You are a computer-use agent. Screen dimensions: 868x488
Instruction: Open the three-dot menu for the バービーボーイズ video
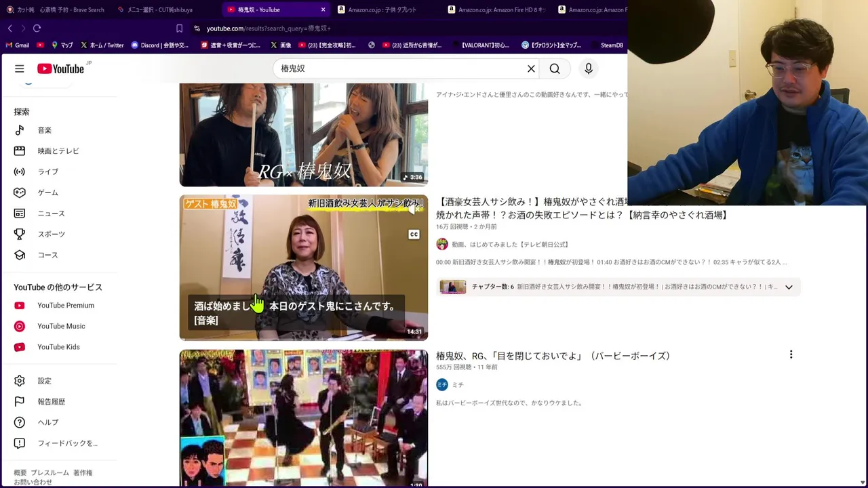(x=791, y=354)
